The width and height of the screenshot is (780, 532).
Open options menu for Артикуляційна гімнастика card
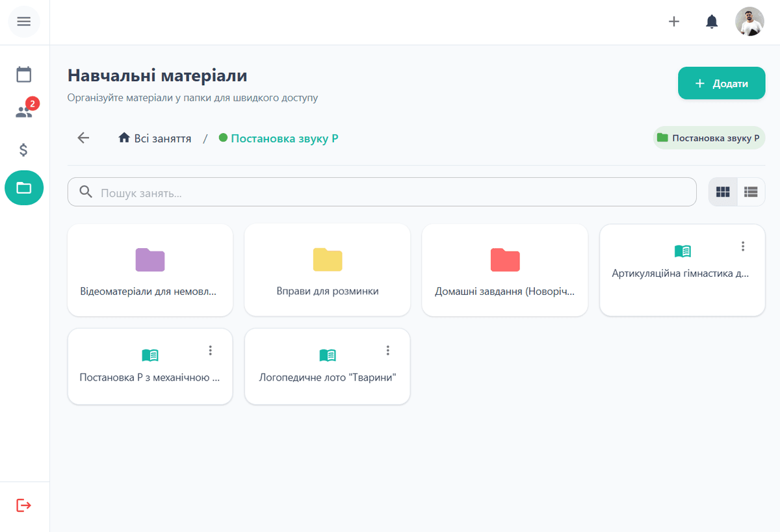point(743,246)
